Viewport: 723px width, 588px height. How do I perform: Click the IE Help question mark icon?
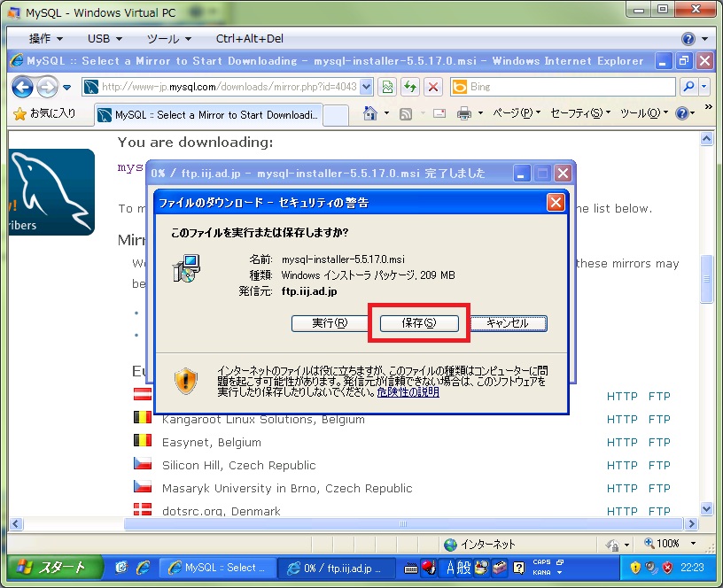pos(682,112)
